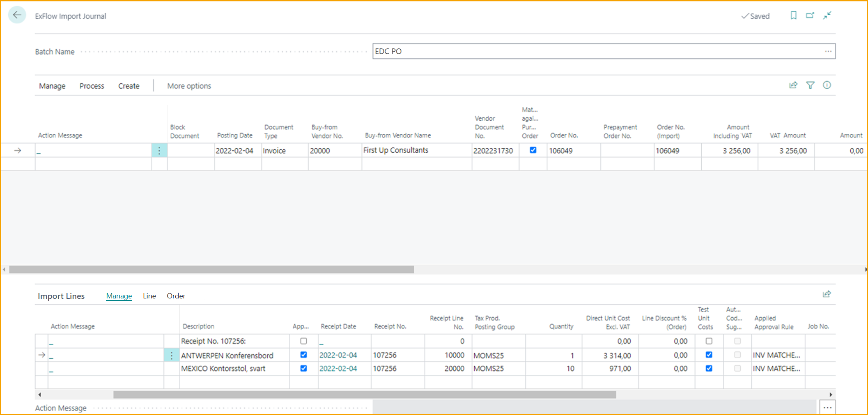Uncheck Matched against Purchase Order for invoice 106049
Viewport: 868px width, 415px height.
click(x=533, y=150)
